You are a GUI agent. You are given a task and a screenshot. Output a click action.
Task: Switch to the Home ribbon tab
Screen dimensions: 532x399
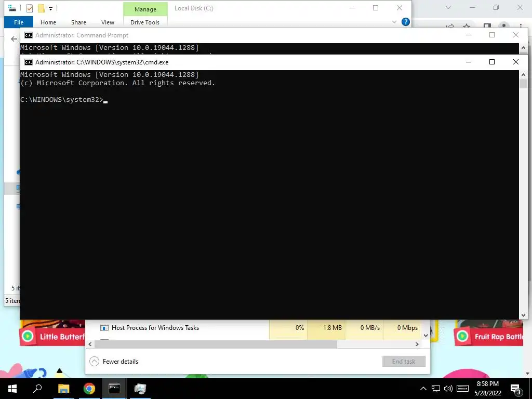click(x=48, y=22)
